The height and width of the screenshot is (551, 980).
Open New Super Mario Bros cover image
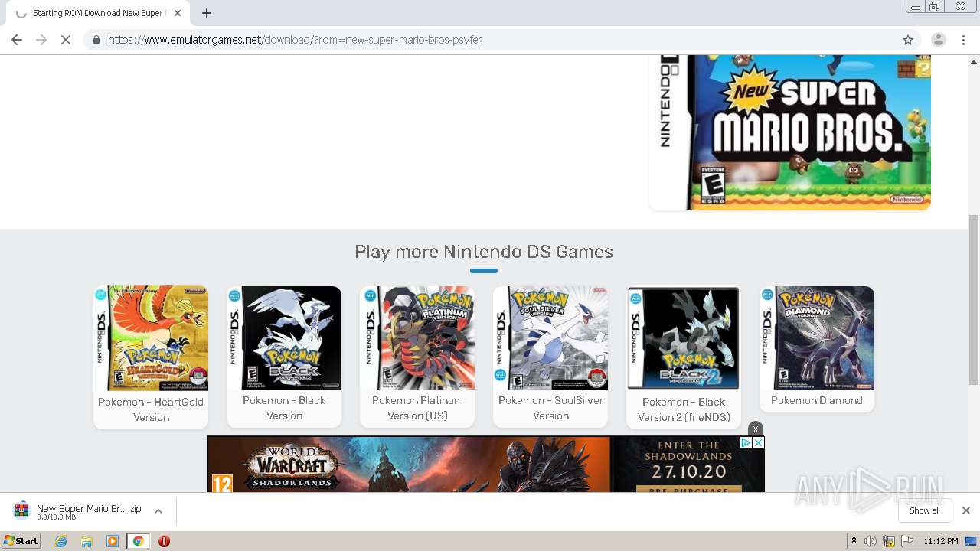click(789, 132)
